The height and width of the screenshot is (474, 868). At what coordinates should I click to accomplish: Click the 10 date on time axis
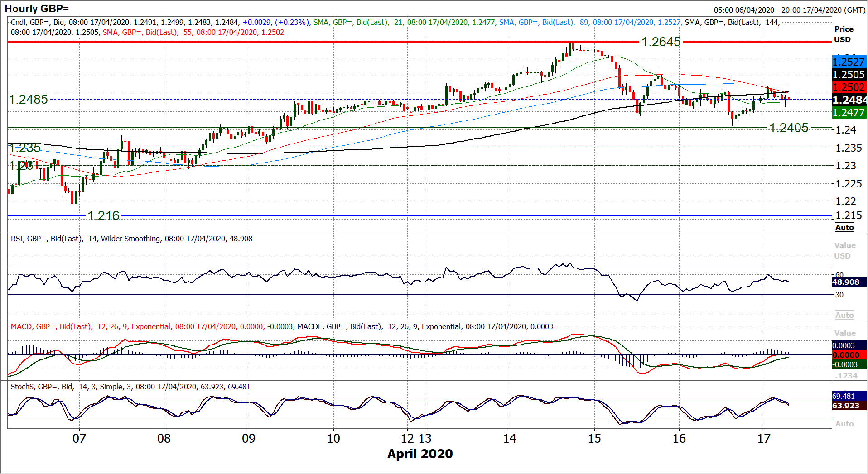point(333,438)
